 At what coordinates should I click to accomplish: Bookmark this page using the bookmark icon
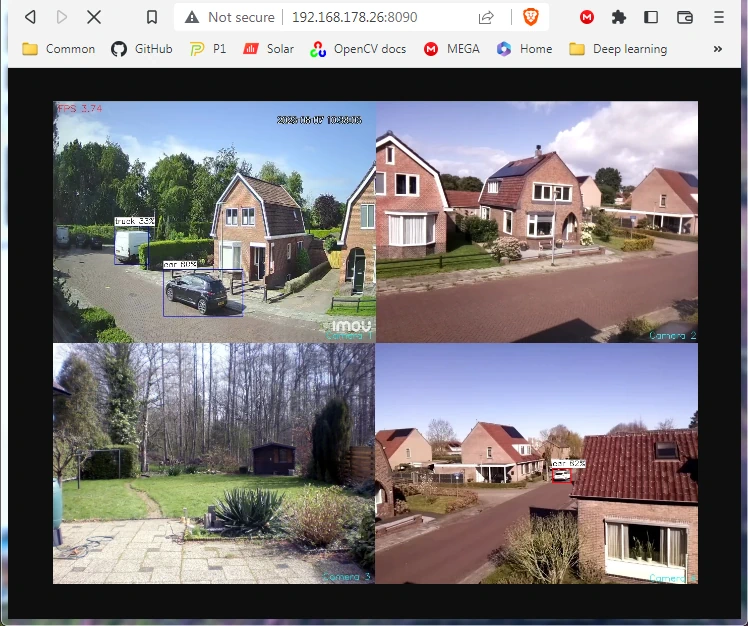click(152, 17)
